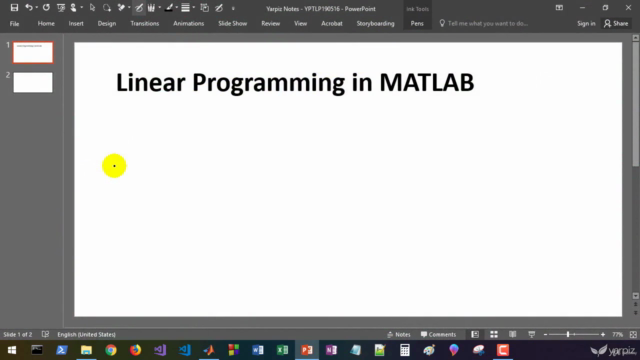The width and height of the screenshot is (640, 360).
Task: Open the Pens gallery icon
Action: (x=151, y=8)
